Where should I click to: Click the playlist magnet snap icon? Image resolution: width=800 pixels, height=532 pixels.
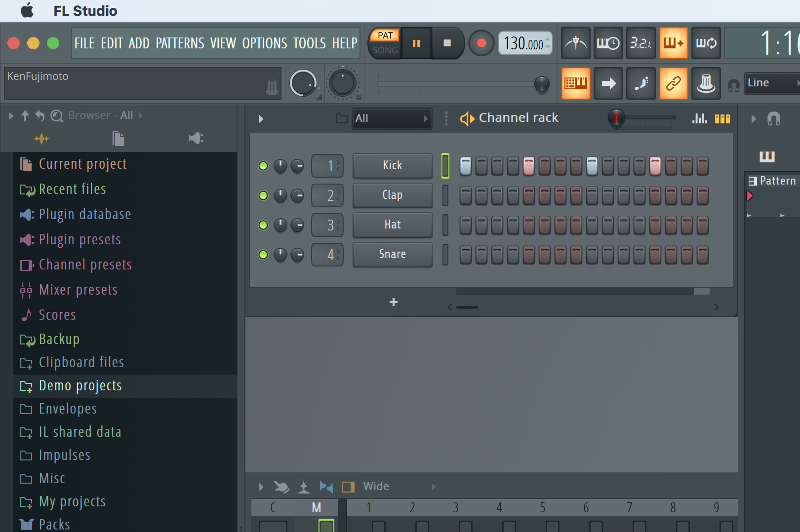click(774, 119)
